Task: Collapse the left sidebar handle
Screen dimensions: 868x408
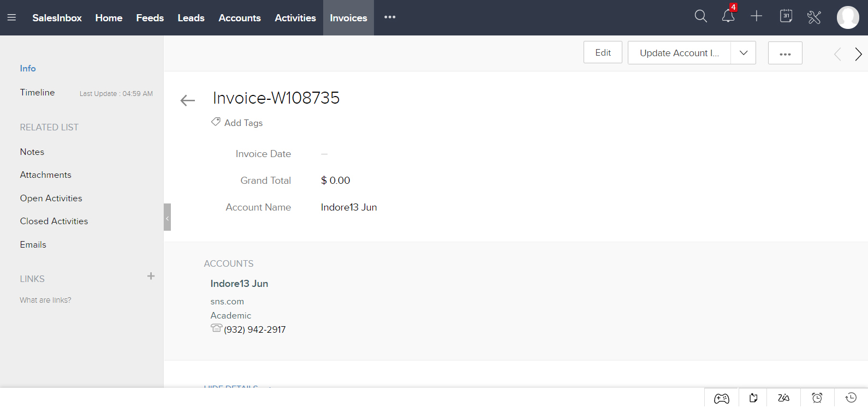Action: [167, 217]
